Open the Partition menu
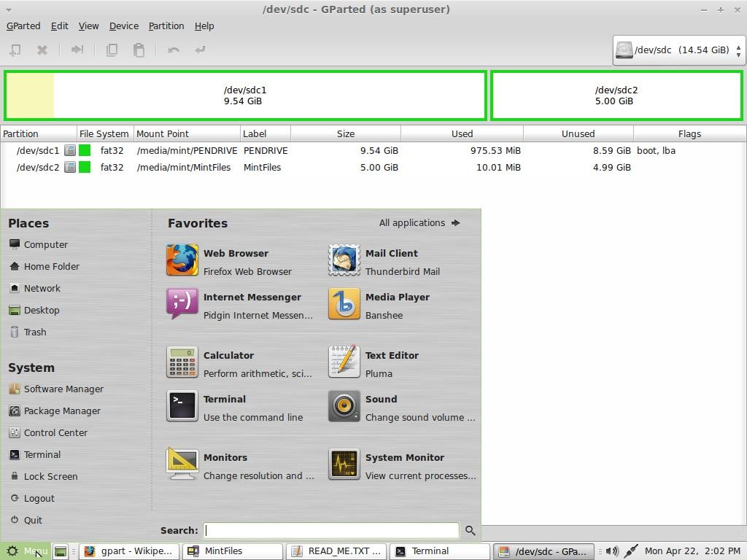The width and height of the screenshot is (747, 560). (x=166, y=26)
